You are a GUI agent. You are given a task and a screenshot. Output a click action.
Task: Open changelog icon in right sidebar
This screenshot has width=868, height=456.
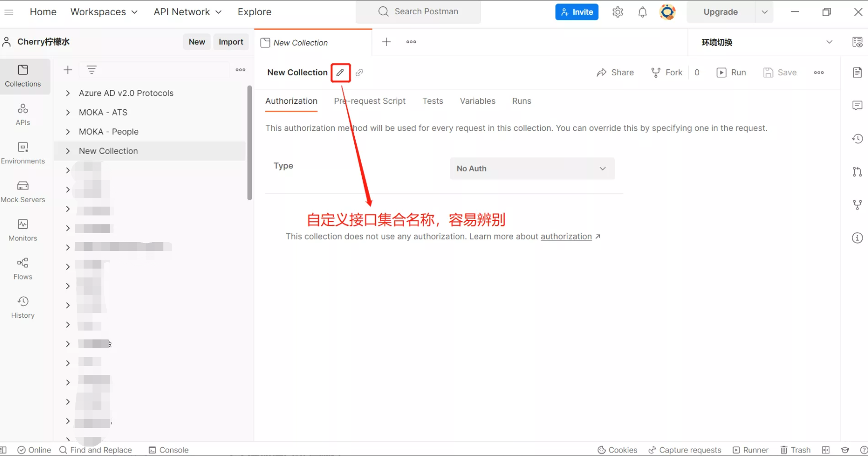(x=857, y=139)
